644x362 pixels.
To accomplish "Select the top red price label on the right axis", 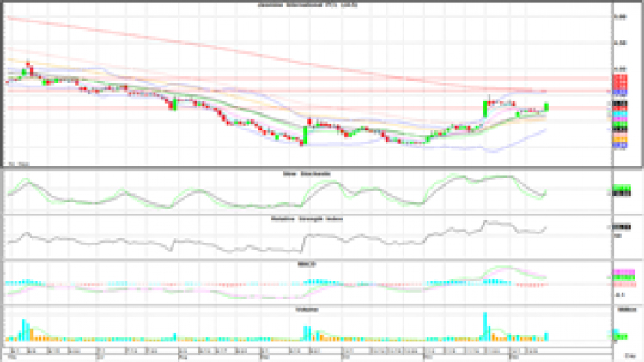I will tap(618, 77).
